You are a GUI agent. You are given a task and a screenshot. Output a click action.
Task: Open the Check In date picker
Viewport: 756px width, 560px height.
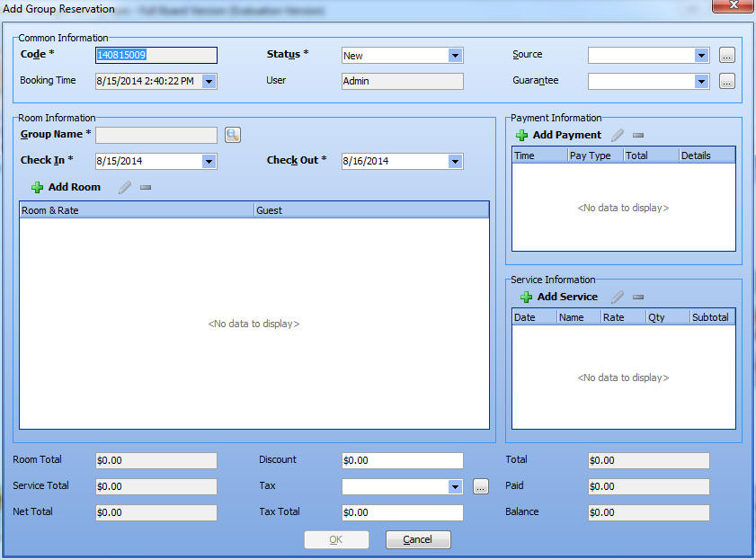click(x=209, y=162)
